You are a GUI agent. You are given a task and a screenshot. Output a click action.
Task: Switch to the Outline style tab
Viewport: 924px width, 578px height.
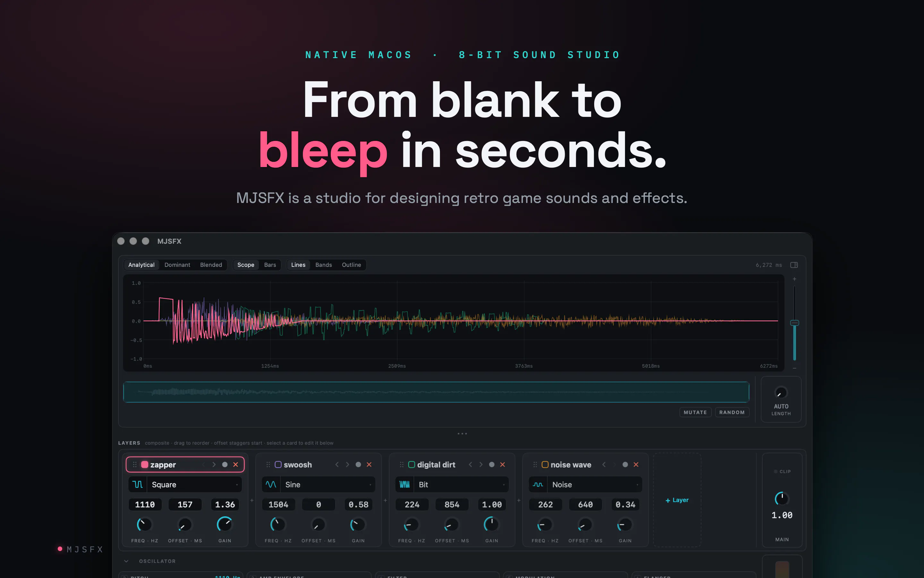point(351,265)
